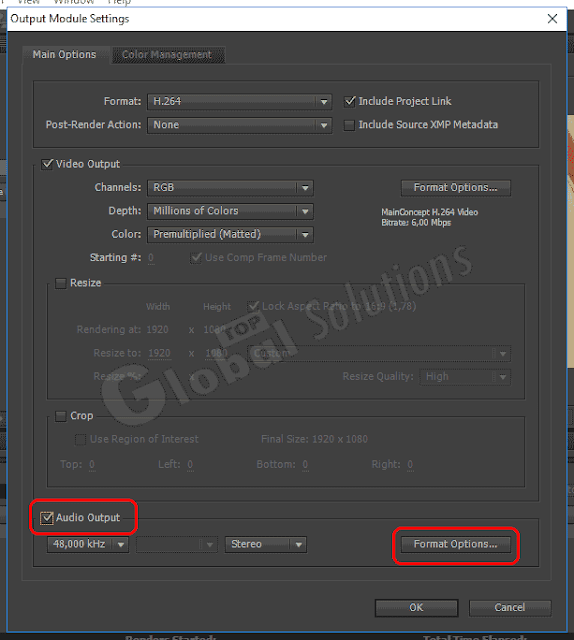
Task: Click the Starting # value field
Action: (151, 258)
